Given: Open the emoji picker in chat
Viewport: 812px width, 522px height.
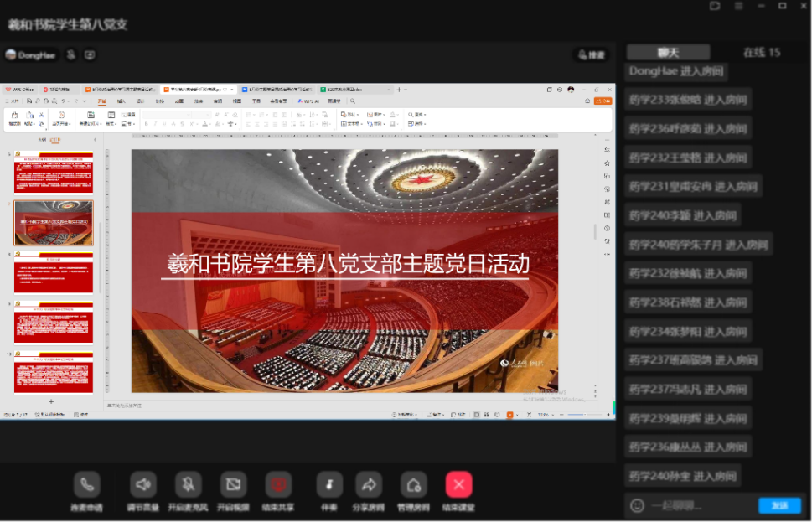Looking at the screenshot, I should click(637, 505).
